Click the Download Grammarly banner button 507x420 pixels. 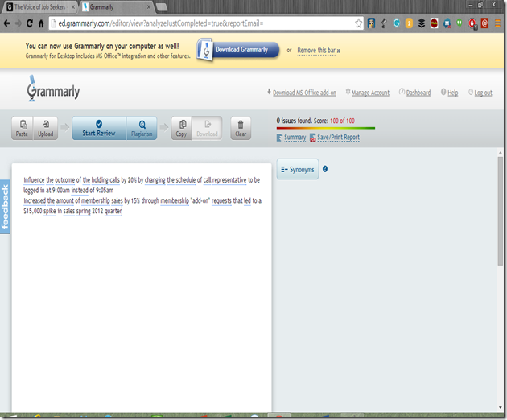pyautogui.click(x=238, y=50)
